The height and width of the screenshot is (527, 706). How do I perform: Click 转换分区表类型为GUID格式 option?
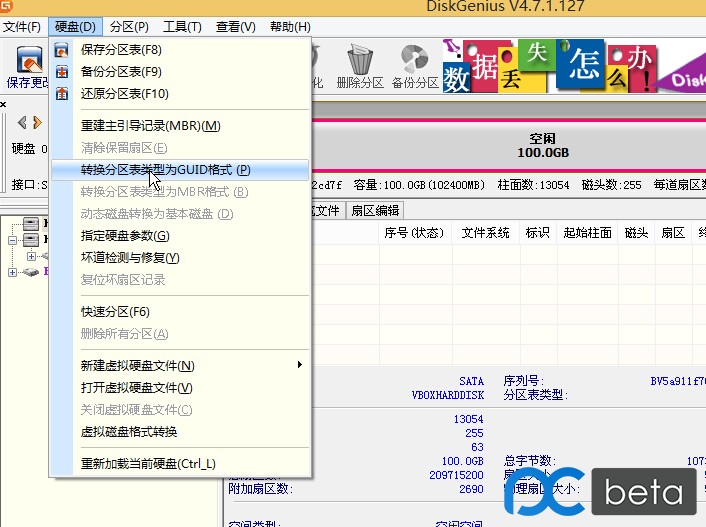click(x=165, y=170)
